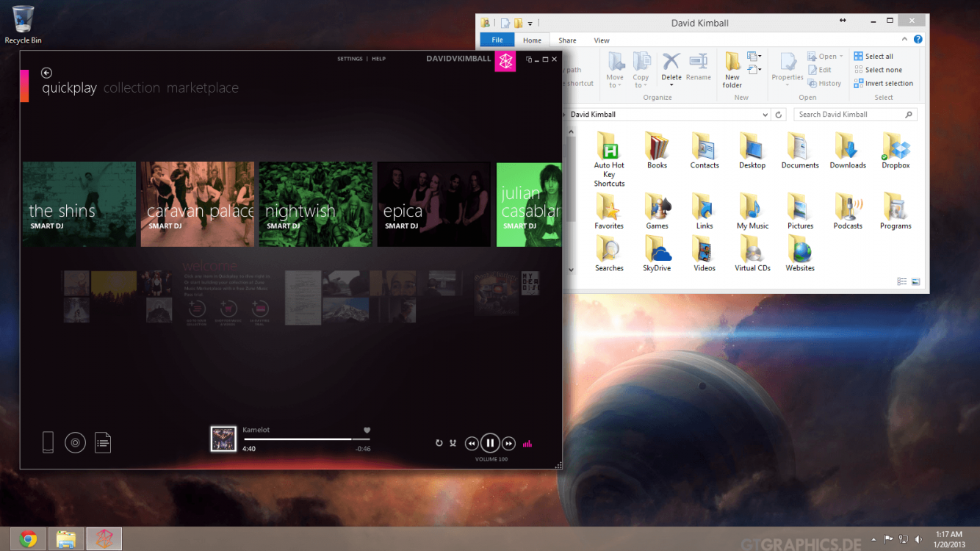Click the DAVIDVKIMBALL profile name
This screenshot has width=980, height=551.
(x=458, y=59)
